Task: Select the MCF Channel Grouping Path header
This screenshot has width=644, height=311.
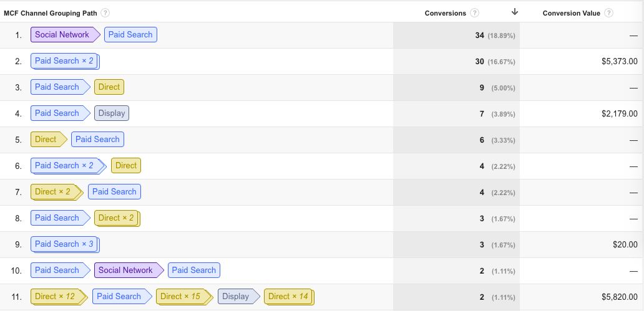Action: pyautogui.click(x=51, y=13)
